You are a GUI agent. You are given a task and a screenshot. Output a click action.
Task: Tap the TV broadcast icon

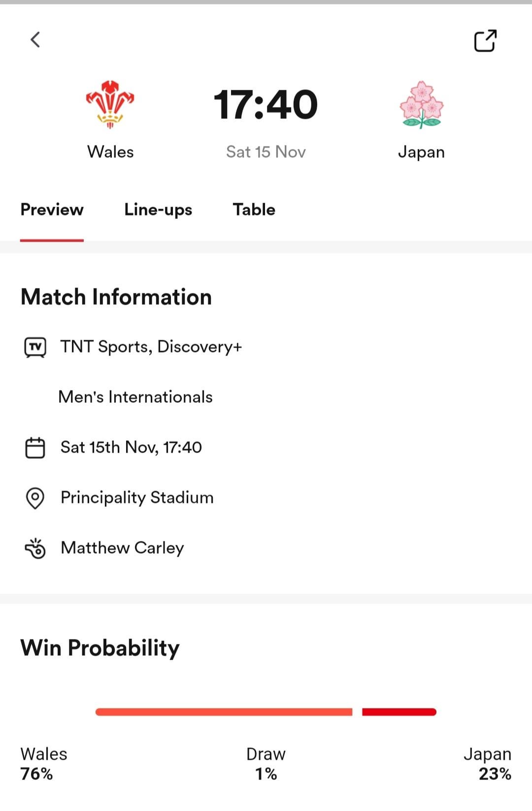(35, 347)
